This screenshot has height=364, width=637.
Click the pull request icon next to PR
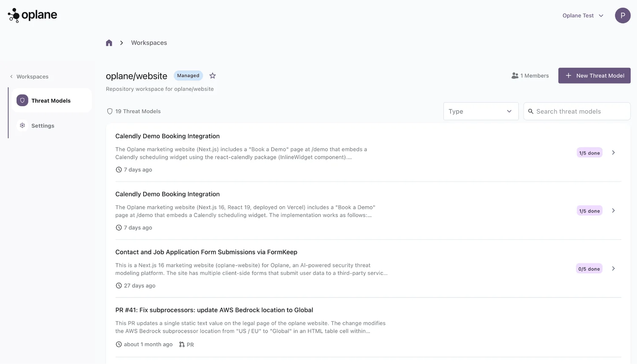click(x=182, y=344)
